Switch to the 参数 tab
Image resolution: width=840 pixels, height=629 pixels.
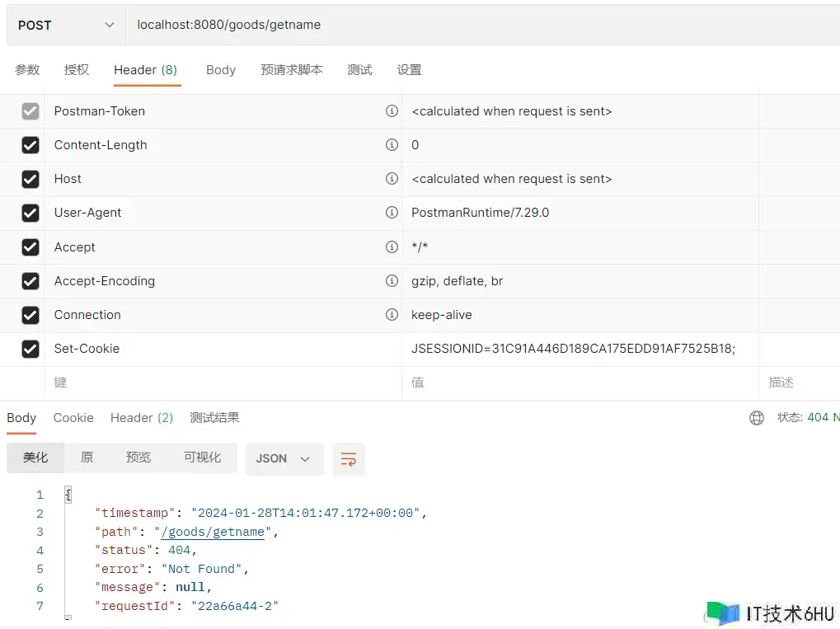(27, 70)
